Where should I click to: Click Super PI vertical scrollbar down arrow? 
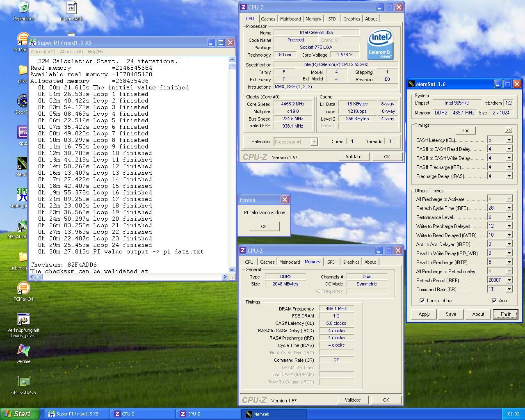click(232, 269)
